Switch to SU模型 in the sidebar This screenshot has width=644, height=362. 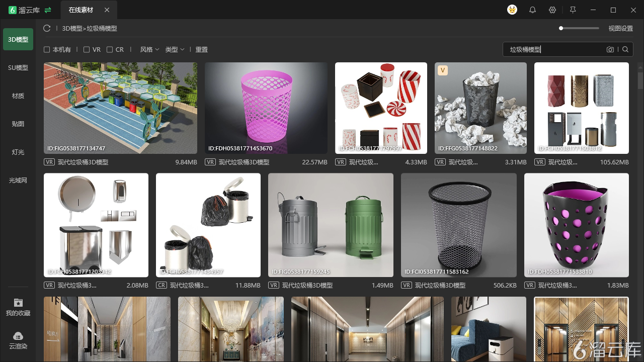[x=18, y=67]
